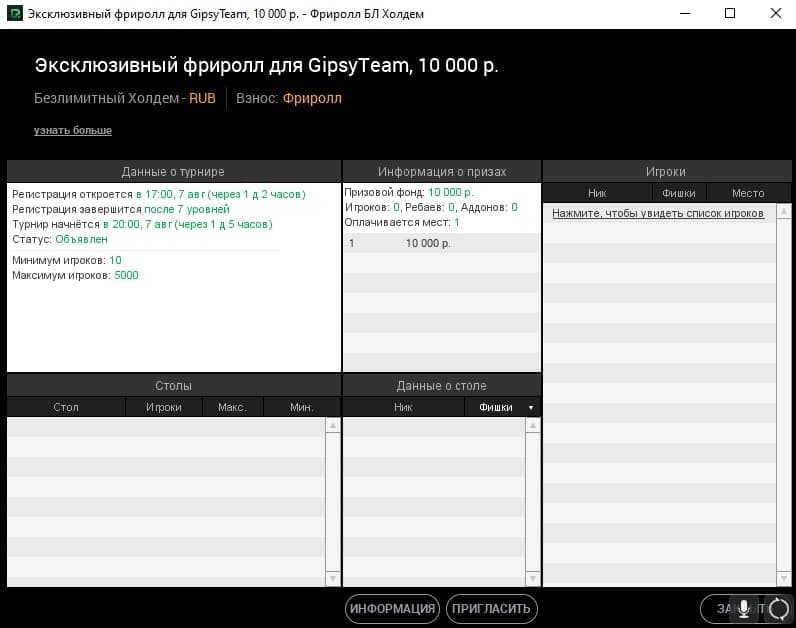Screen dimensions: 796x628
Task: Click the down arrow in the Данные о столе scrollbar
Action: (533, 579)
